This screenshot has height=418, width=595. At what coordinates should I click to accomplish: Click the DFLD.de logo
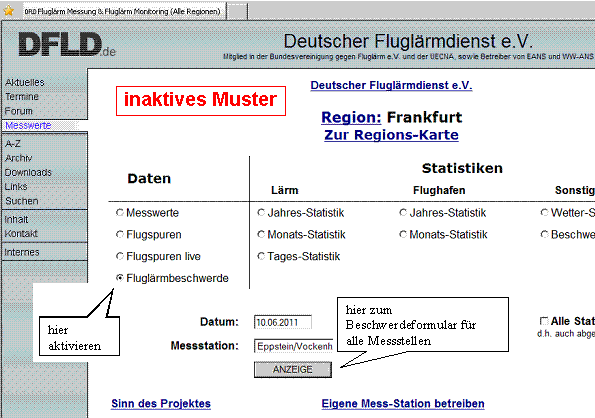[x=67, y=45]
